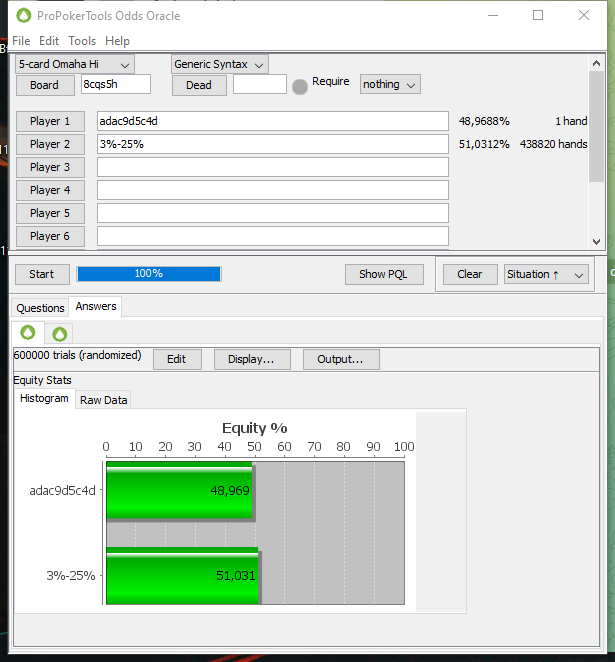Click the Player 6 button

coord(50,236)
